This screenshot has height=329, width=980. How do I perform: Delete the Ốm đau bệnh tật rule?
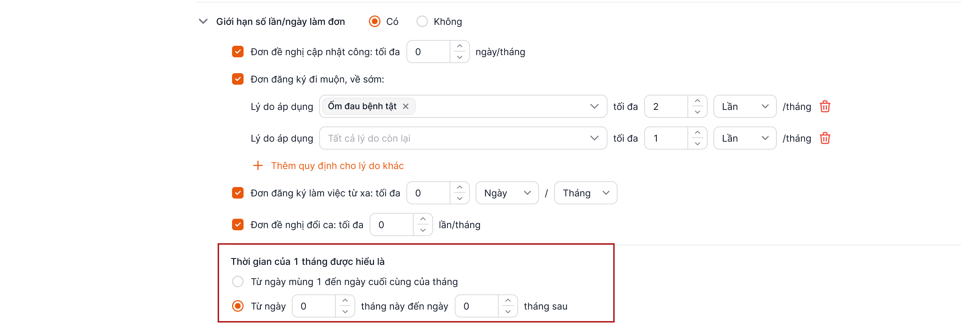pos(824,107)
